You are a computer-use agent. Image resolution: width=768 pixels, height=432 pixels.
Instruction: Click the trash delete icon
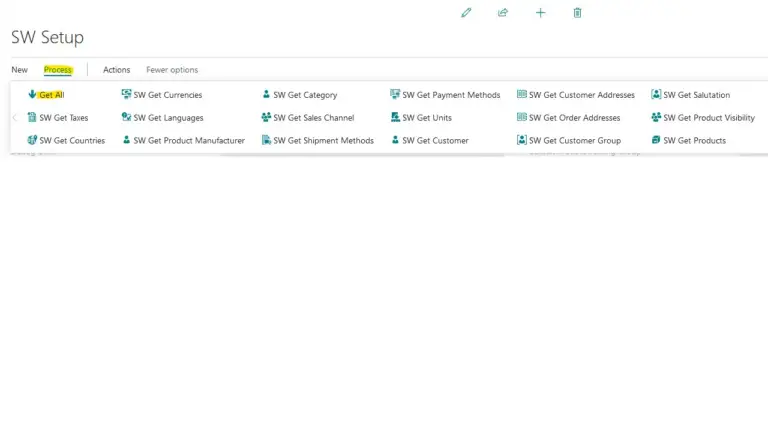pos(577,13)
